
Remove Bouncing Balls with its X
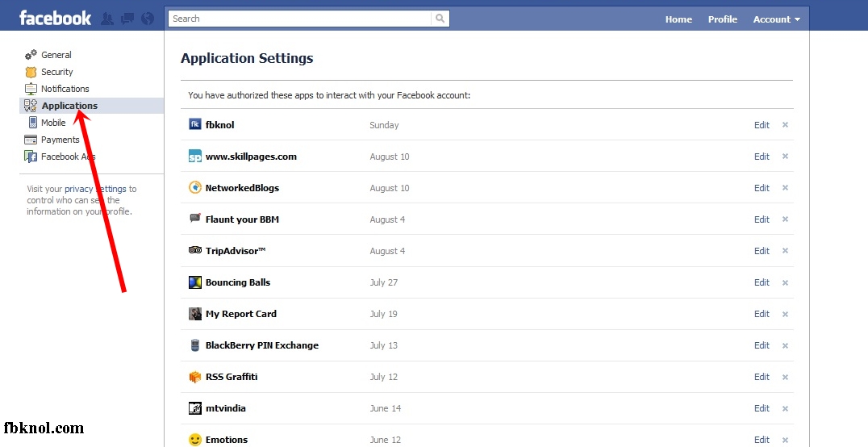point(785,282)
